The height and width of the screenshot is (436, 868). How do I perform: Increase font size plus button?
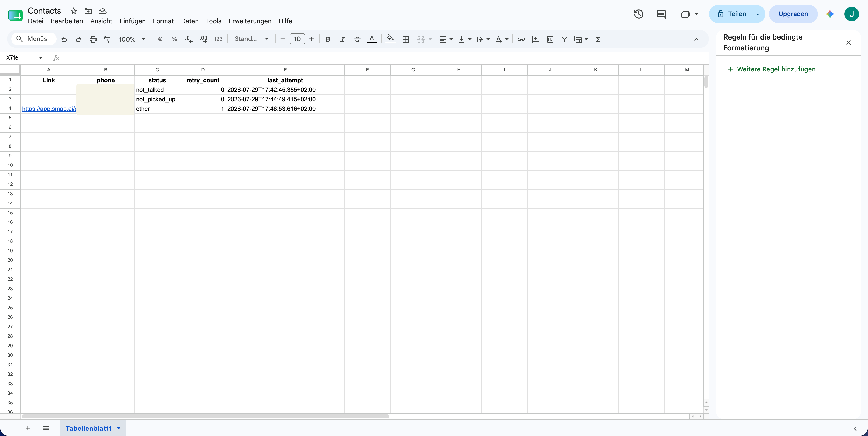click(x=312, y=39)
